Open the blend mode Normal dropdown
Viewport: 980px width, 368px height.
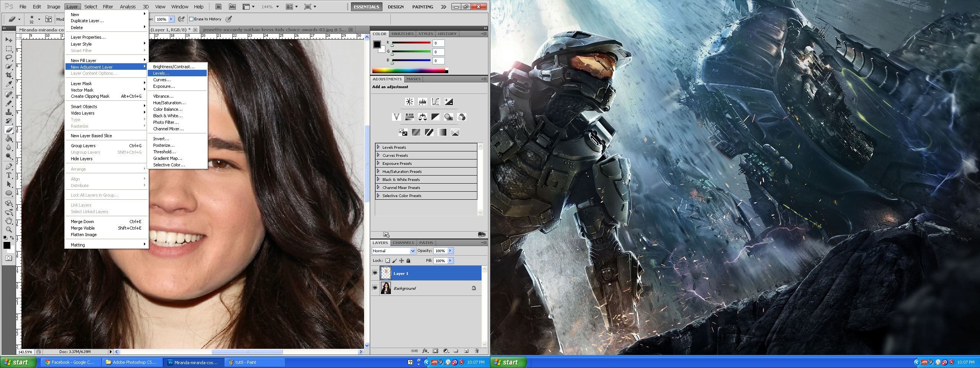394,251
